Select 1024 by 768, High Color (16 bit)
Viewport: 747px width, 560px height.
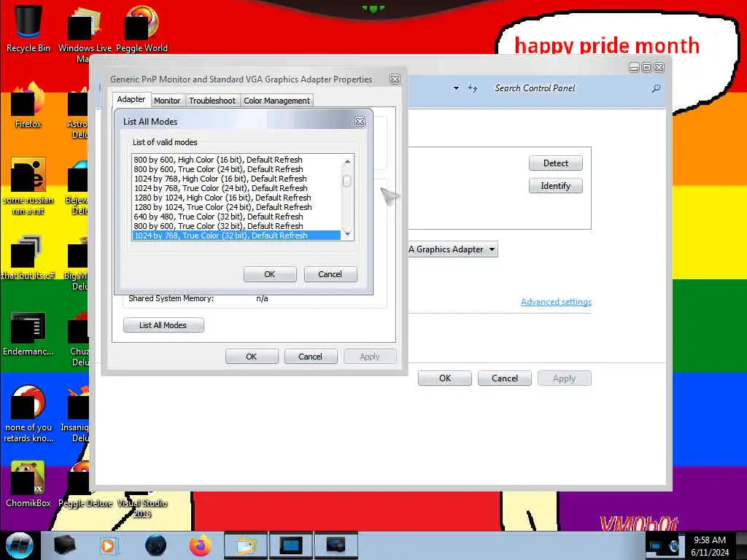pos(236,179)
